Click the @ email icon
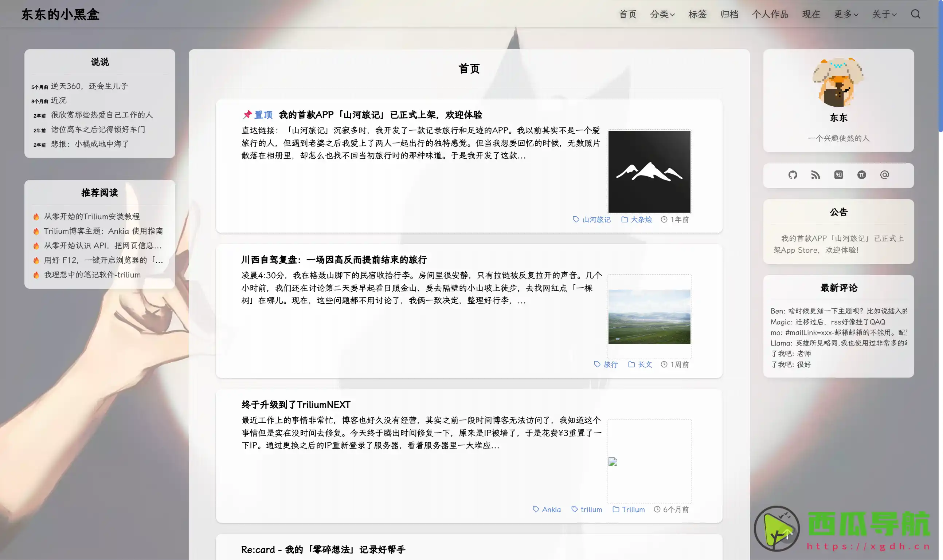Image resolution: width=943 pixels, height=560 pixels. point(884,175)
